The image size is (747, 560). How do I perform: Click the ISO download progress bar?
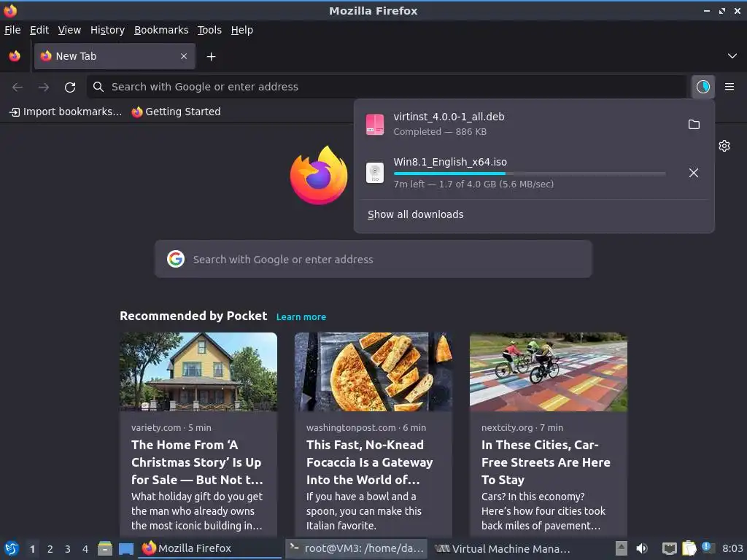pyautogui.click(x=530, y=174)
